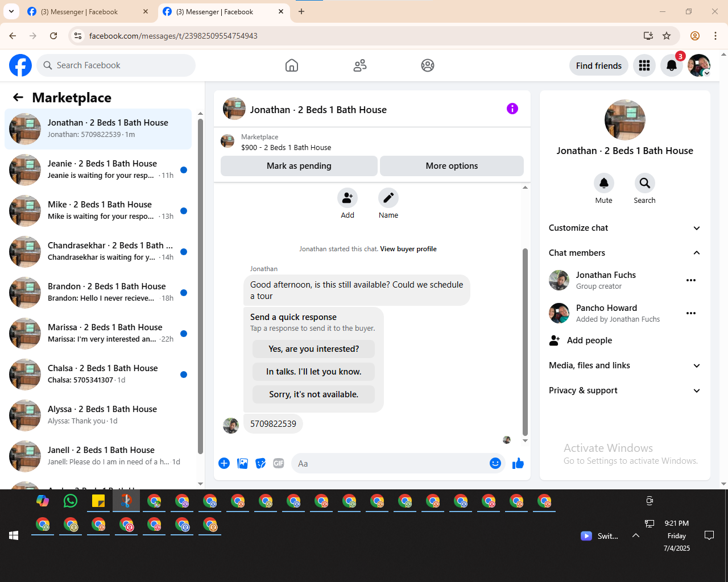Send quick response 'Yes, are you interested?'

pos(314,349)
